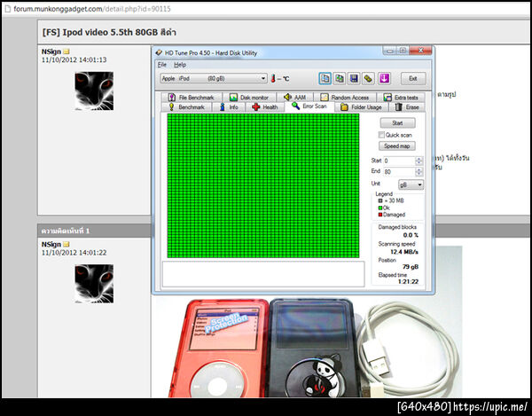Click the Scanning speed 12.4 MB/s value
The height and width of the screenshot is (416, 532).
(x=404, y=252)
